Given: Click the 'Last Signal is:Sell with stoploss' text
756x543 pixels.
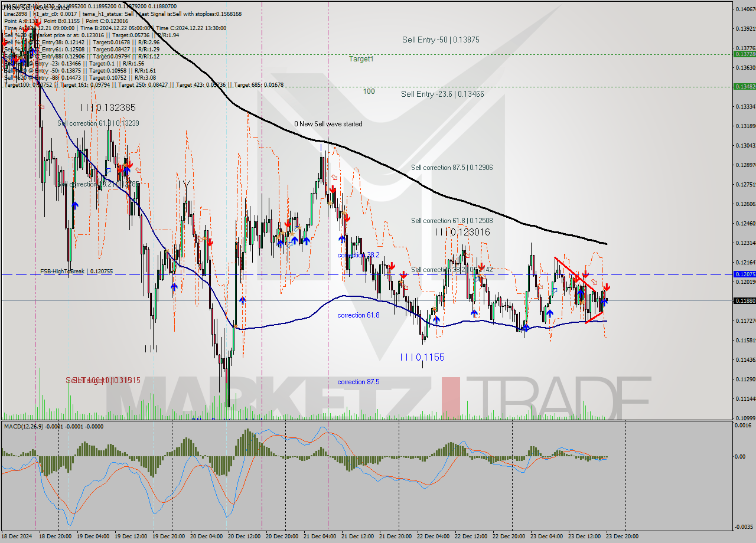Looking at the screenshot, I should click(177, 14).
